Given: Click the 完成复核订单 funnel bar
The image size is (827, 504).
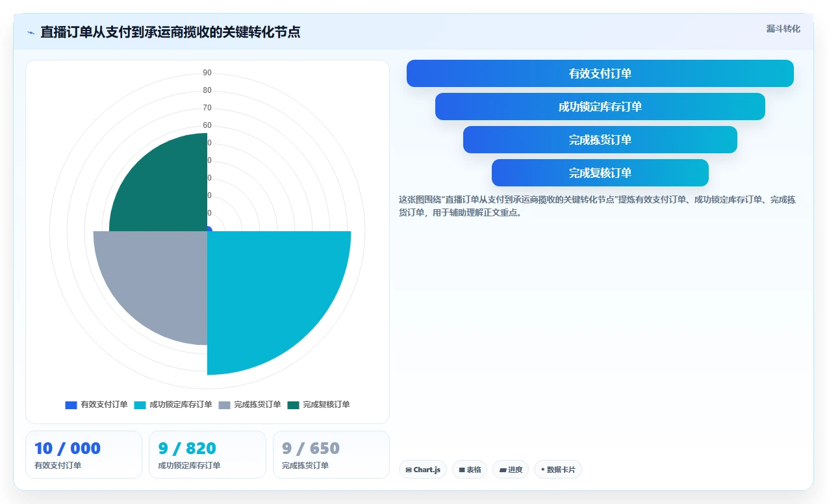Looking at the screenshot, I should click(600, 173).
